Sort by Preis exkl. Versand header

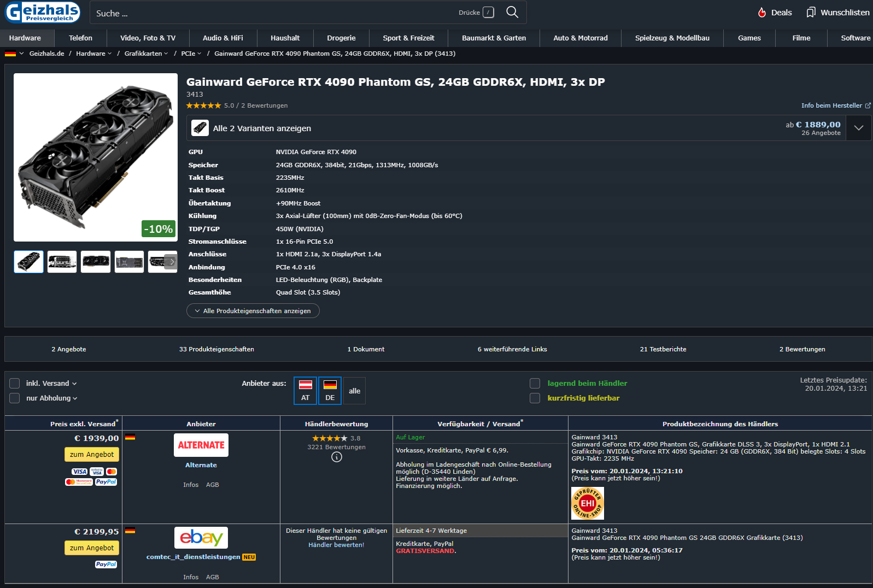click(x=84, y=424)
